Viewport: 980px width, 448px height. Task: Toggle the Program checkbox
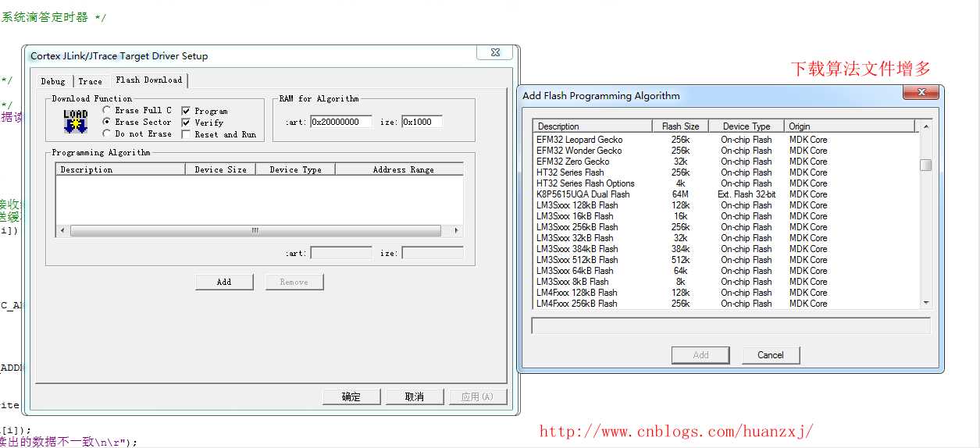[205, 111]
